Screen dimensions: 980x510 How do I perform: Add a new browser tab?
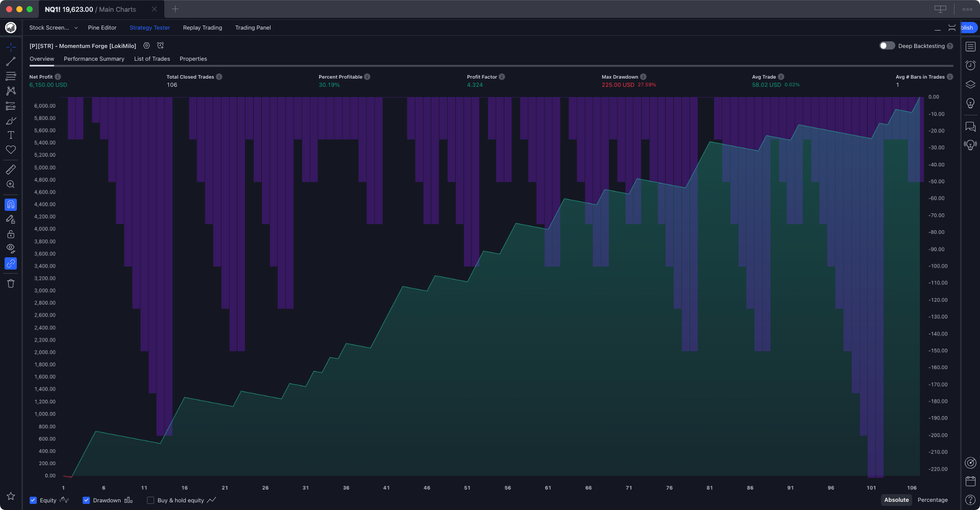175,9
